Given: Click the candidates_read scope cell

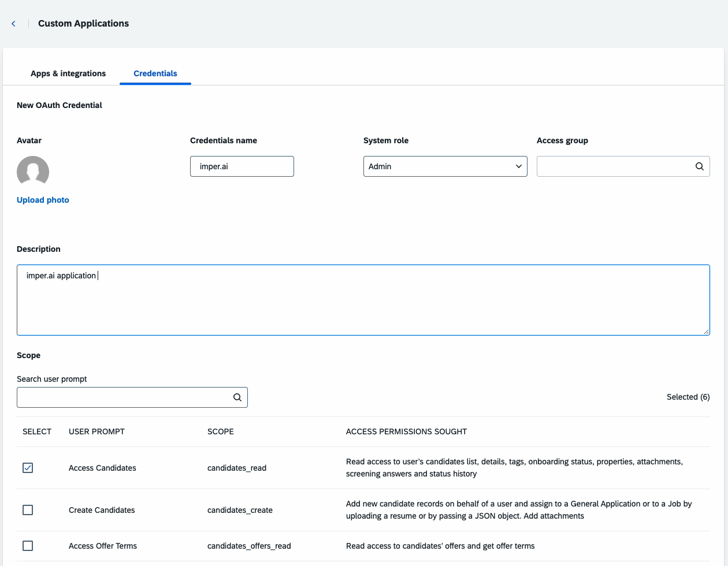Looking at the screenshot, I should [237, 468].
